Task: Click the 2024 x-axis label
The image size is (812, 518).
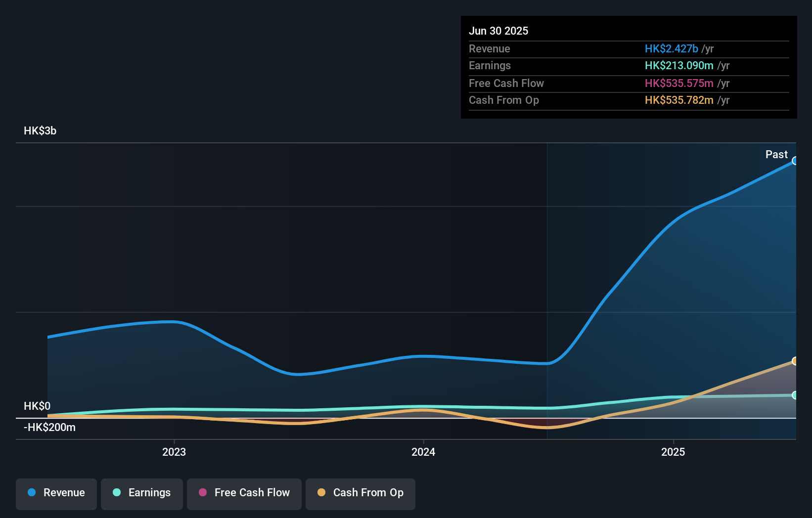Action: click(x=423, y=452)
